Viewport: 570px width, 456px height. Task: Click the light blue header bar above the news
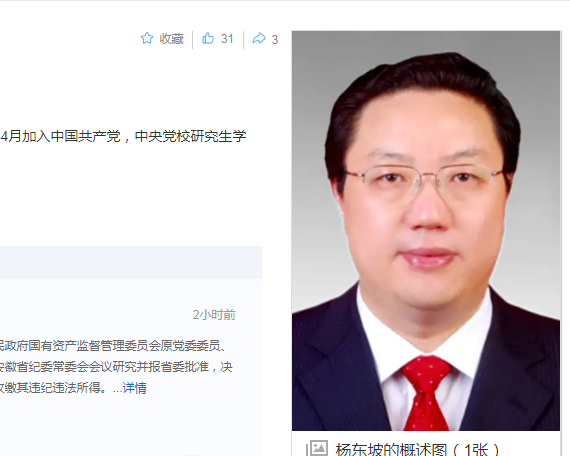[x=131, y=262]
